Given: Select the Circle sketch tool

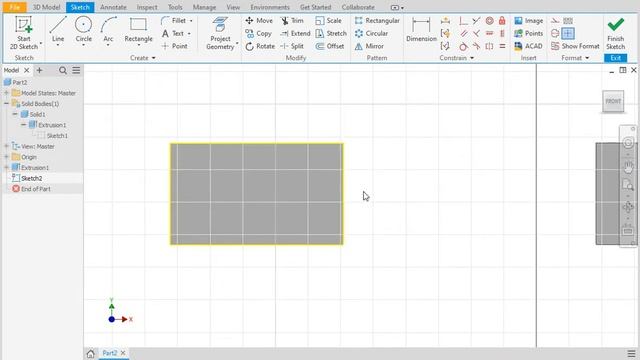Looking at the screenshot, I should tap(83, 30).
